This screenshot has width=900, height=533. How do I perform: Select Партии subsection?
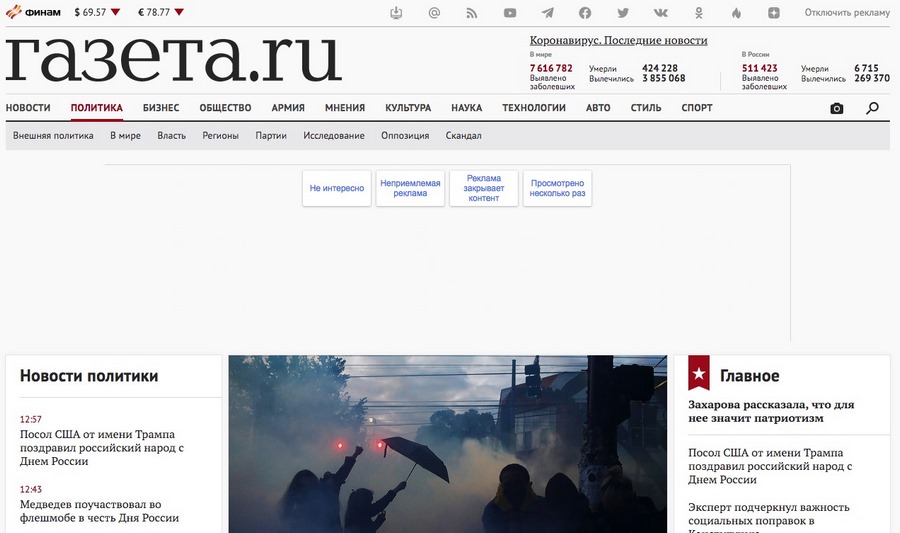click(x=271, y=136)
